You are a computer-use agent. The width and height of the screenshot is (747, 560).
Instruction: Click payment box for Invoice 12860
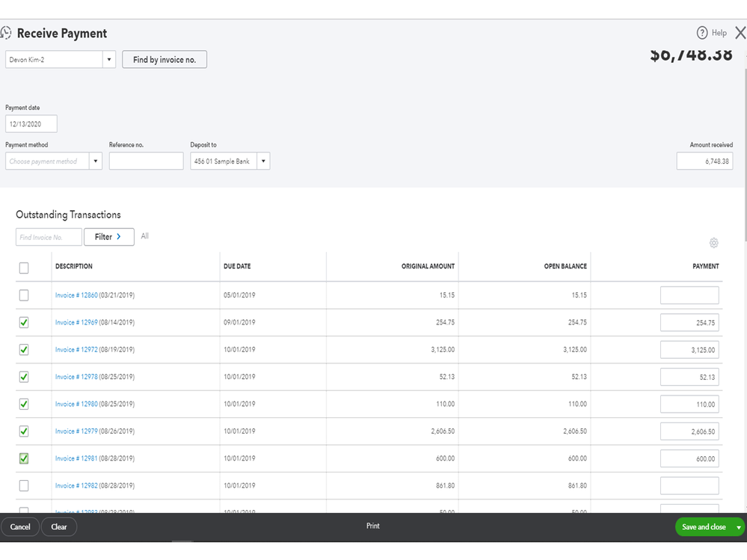[x=689, y=295]
